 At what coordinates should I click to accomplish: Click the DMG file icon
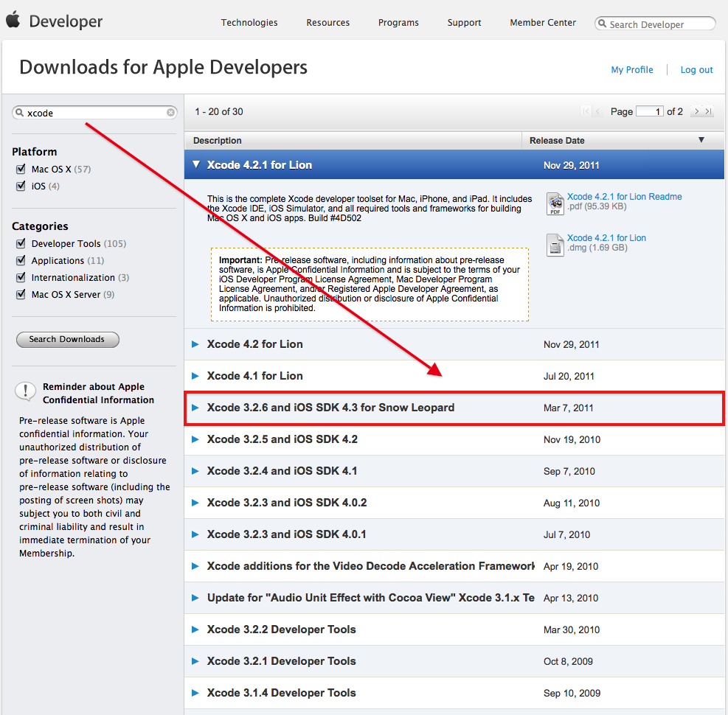click(x=555, y=245)
